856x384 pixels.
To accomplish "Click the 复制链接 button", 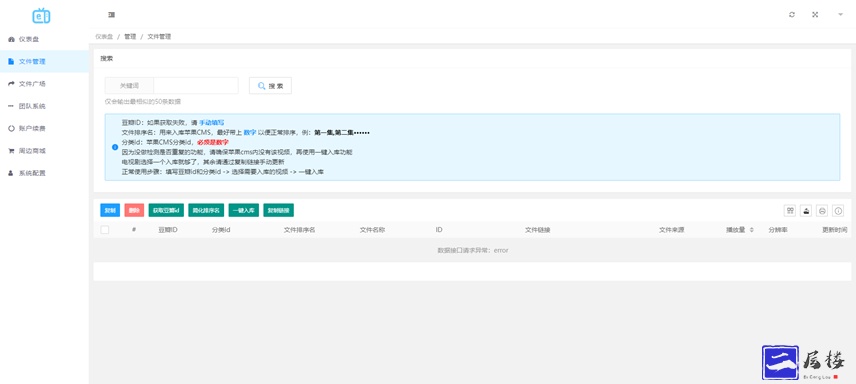I will pos(278,210).
